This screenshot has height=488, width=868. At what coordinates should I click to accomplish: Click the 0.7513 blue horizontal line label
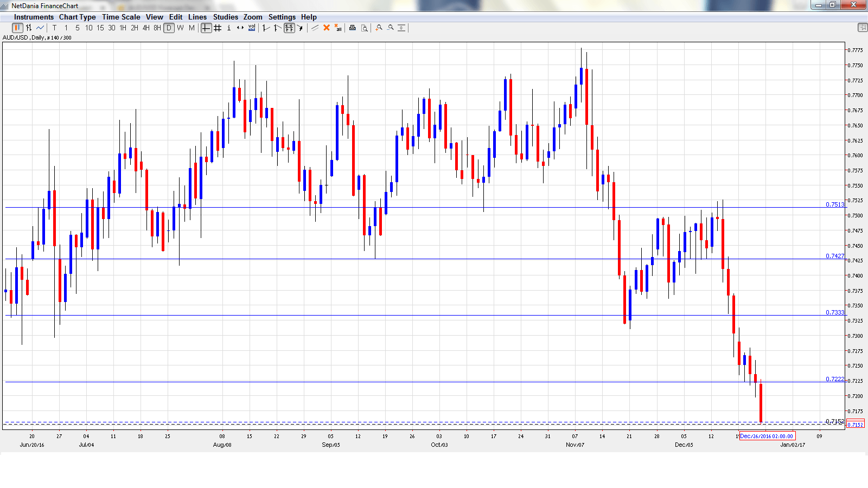[x=834, y=204]
